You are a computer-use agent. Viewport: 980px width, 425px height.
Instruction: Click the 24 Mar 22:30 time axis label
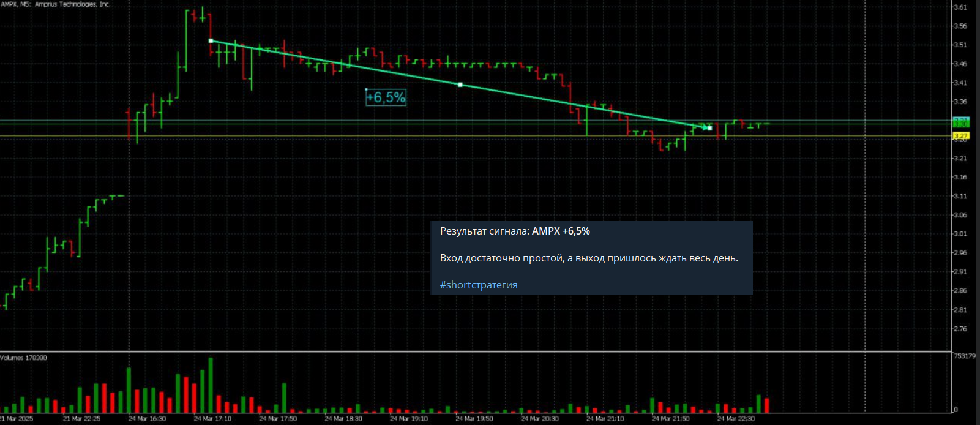pos(737,419)
